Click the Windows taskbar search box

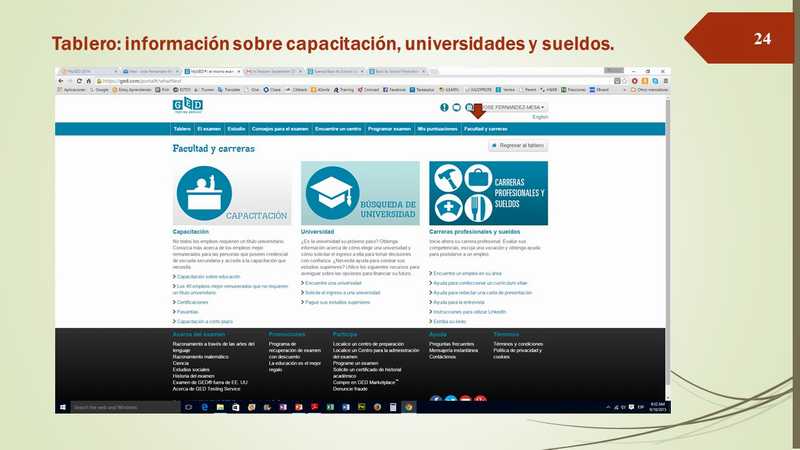pyautogui.click(x=126, y=407)
